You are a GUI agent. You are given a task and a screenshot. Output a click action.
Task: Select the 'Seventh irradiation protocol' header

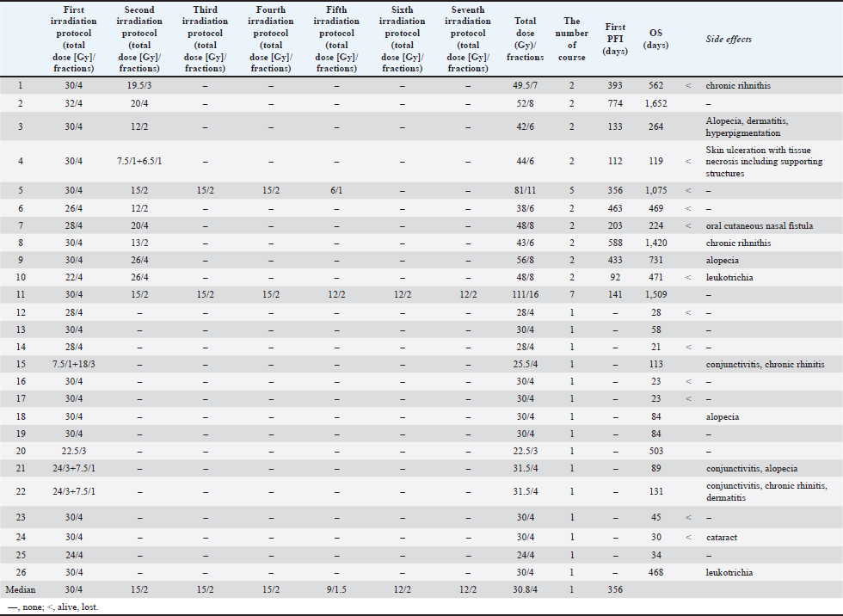tap(467, 40)
